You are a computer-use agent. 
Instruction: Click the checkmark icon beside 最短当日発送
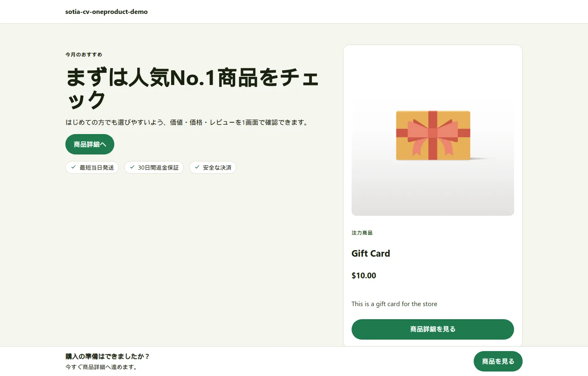(x=73, y=167)
